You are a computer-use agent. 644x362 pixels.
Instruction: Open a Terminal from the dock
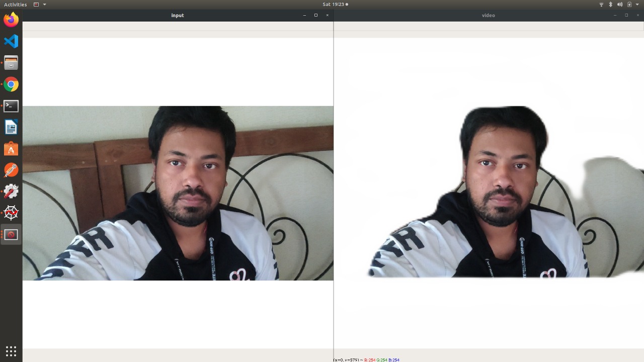coord(11,106)
